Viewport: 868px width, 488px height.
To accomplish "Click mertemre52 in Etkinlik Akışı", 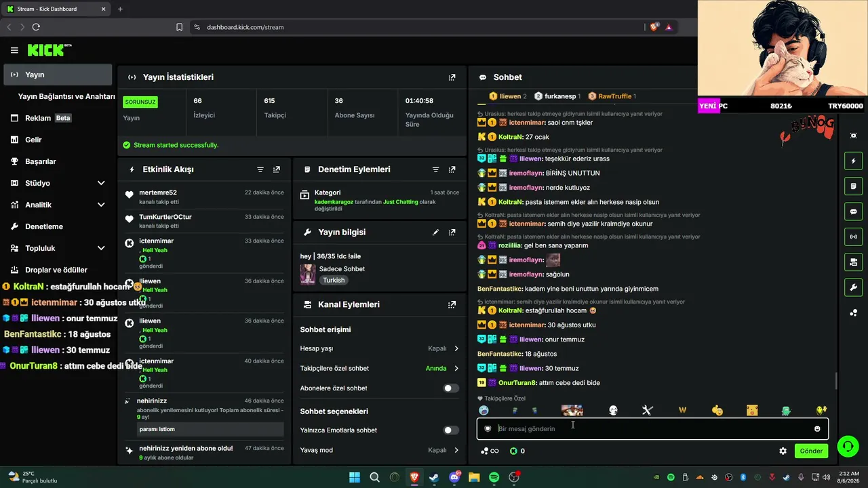I will [x=158, y=192].
